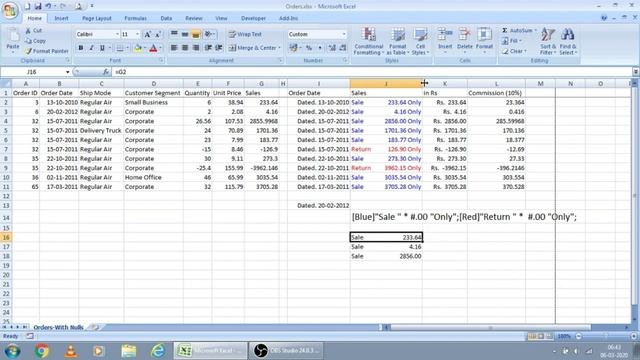Save the workbook from quick access toolbar
This screenshot has height=360, width=640.
point(38,6)
